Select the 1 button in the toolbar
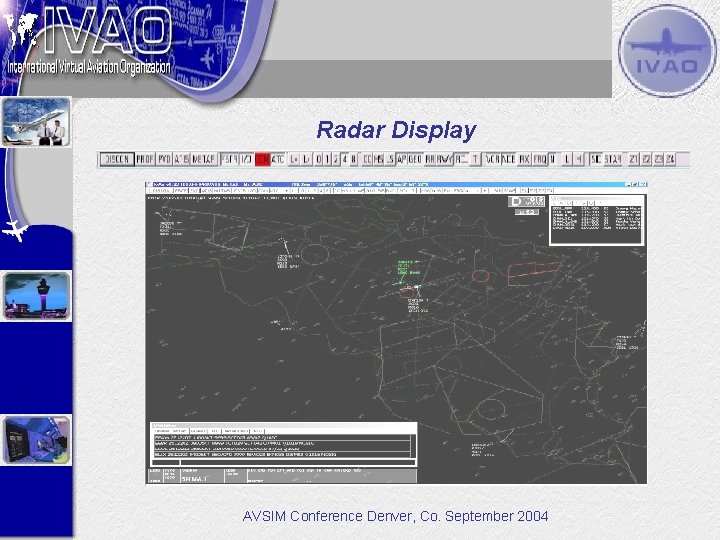Viewport: 720px width, 540px height. (x=327, y=159)
